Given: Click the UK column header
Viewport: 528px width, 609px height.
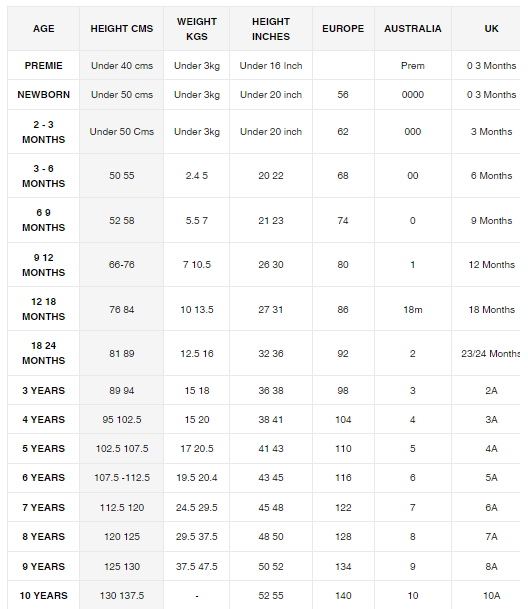Looking at the screenshot, I should [x=491, y=29].
